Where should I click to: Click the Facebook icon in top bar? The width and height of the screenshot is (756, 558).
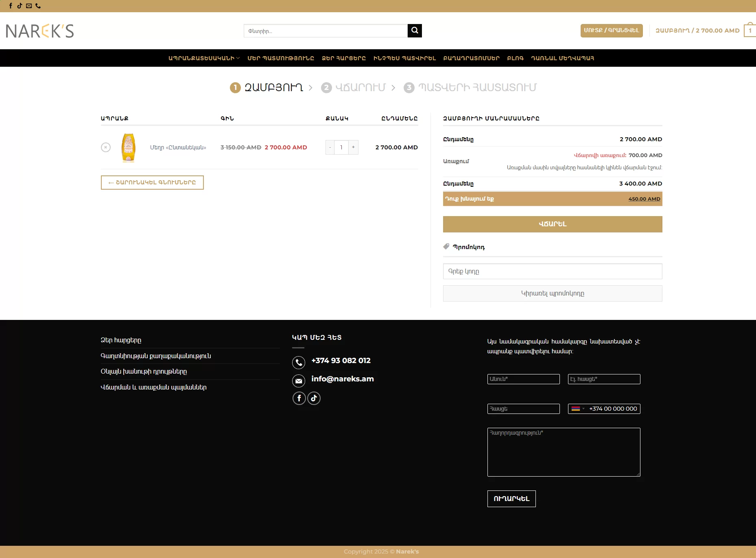[11, 6]
